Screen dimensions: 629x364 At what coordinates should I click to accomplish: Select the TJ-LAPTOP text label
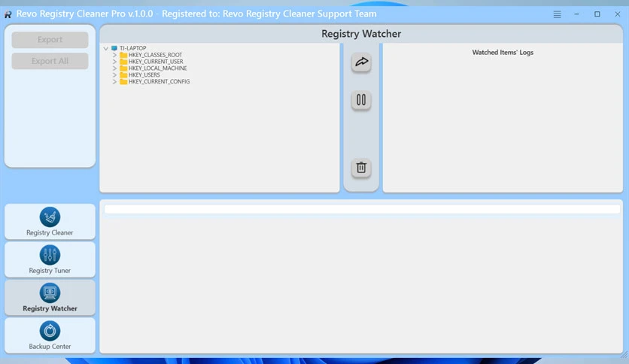point(132,48)
